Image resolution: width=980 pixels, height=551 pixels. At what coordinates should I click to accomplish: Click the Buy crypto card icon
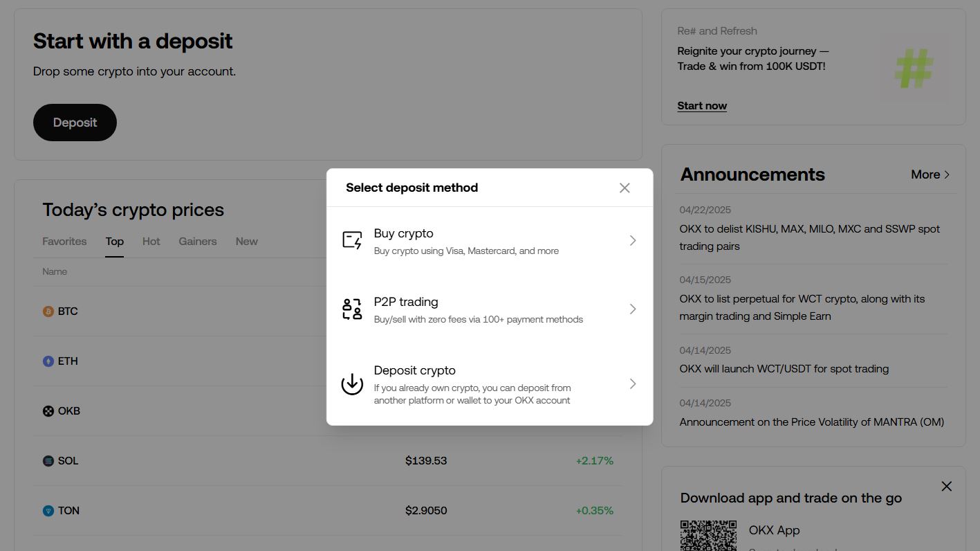(x=352, y=241)
